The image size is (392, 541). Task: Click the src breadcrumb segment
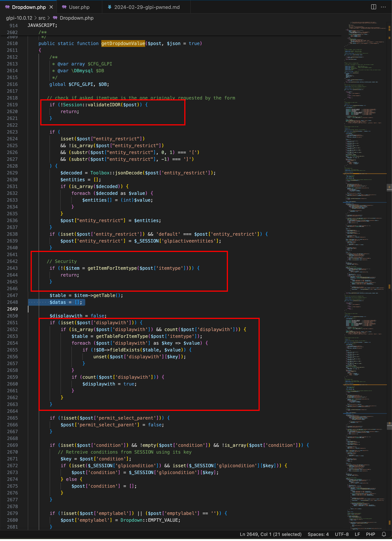pos(42,18)
